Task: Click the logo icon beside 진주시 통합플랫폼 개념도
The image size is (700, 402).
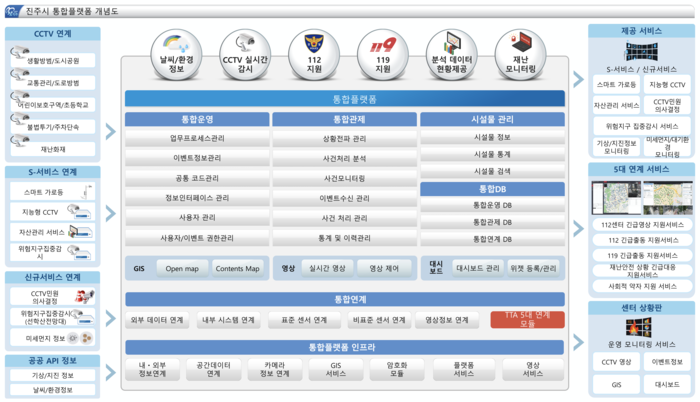Action: 13,11
